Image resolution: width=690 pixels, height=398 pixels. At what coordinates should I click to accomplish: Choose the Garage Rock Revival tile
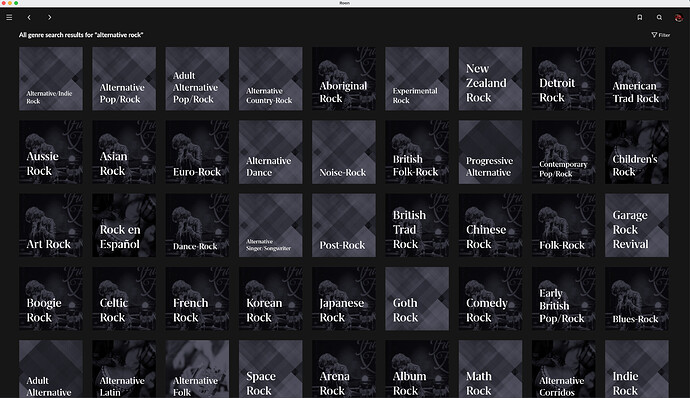[637, 225]
